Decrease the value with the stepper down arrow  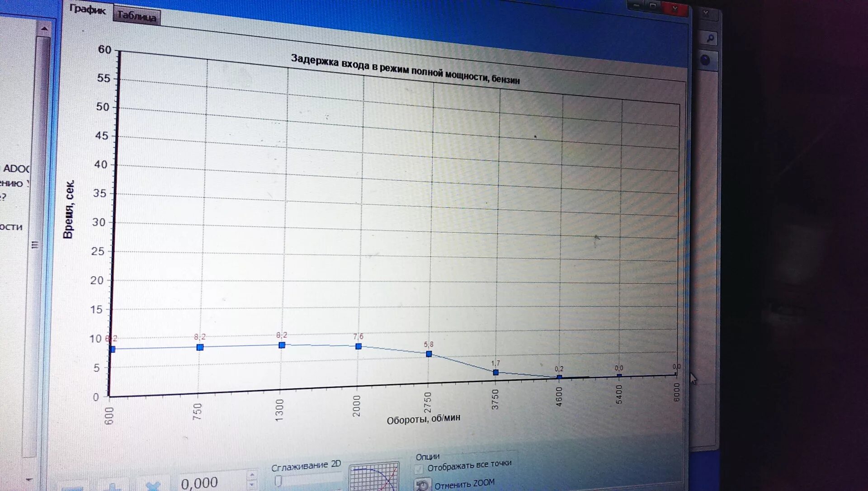point(252,485)
